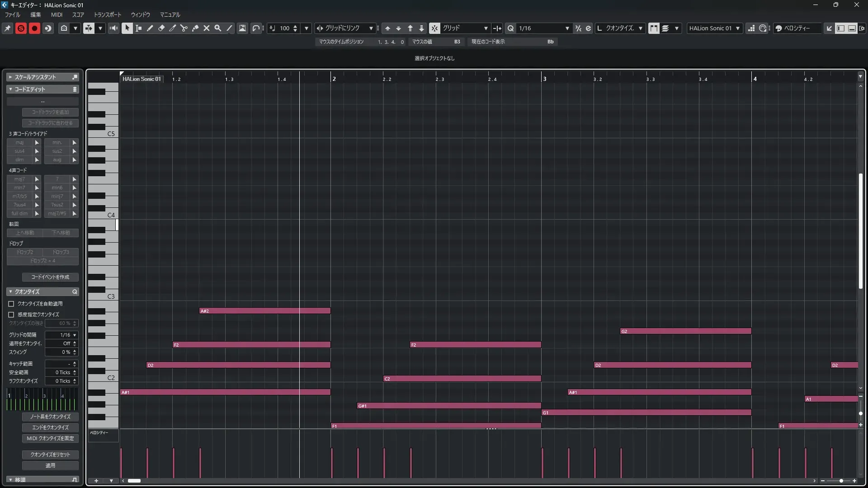The height and width of the screenshot is (488, 868).
Task: Click コードイベントを作成 button
Action: 50,277
